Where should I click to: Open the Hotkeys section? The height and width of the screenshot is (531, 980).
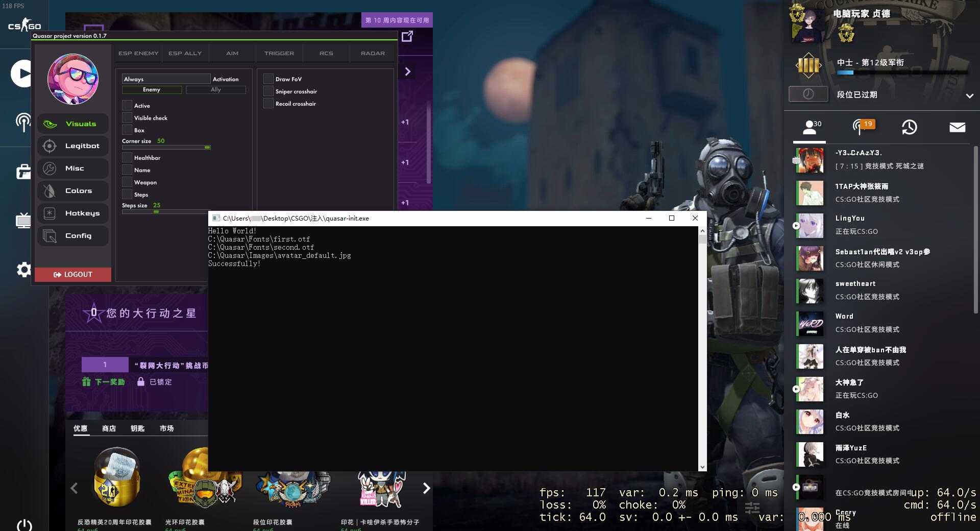point(73,213)
